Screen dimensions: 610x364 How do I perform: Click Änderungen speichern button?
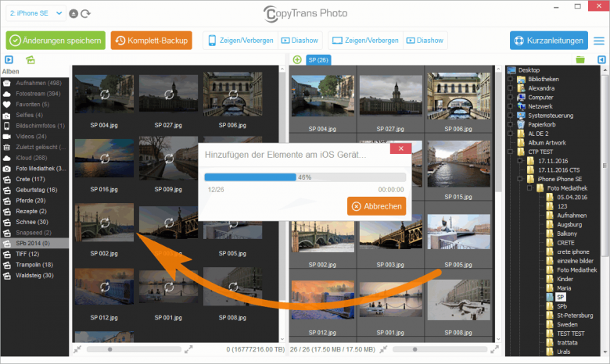click(x=56, y=41)
